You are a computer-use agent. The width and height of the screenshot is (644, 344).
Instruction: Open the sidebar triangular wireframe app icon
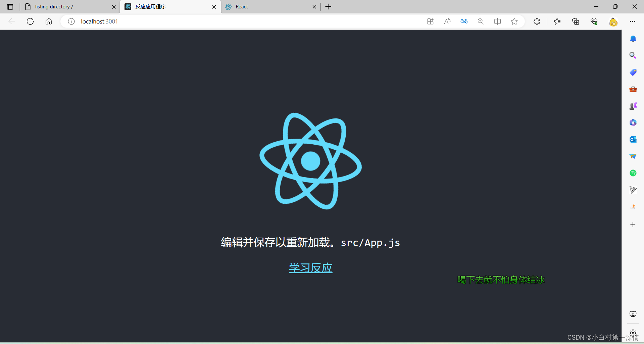coord(633,190)
